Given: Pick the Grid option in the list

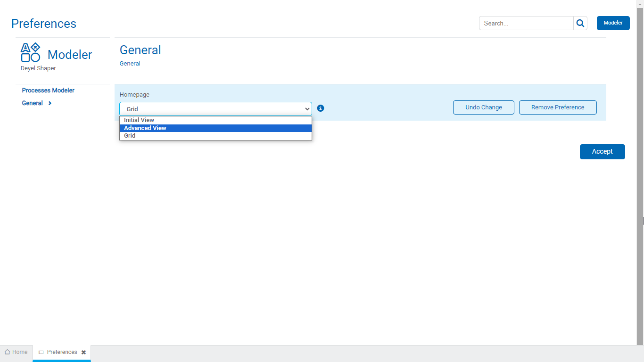Looking at the screenshot, I should click(130, 136).
